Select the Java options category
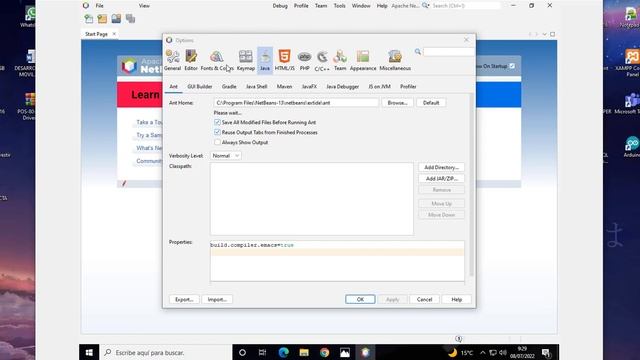Screen dimensions: 640x360 tap(265, 60)
